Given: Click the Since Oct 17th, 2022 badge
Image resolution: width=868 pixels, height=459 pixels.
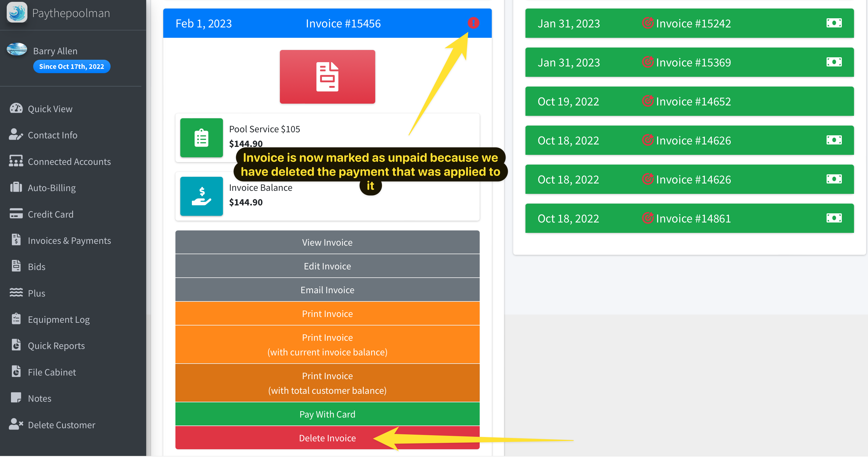Looking at the screenshot, I should (72, 66).
